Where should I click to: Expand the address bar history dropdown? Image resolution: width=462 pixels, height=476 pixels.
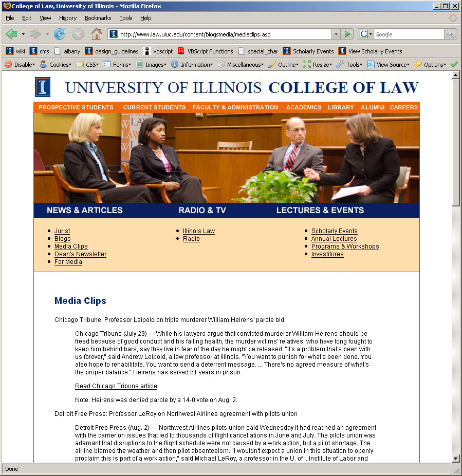tap(336, 34)
